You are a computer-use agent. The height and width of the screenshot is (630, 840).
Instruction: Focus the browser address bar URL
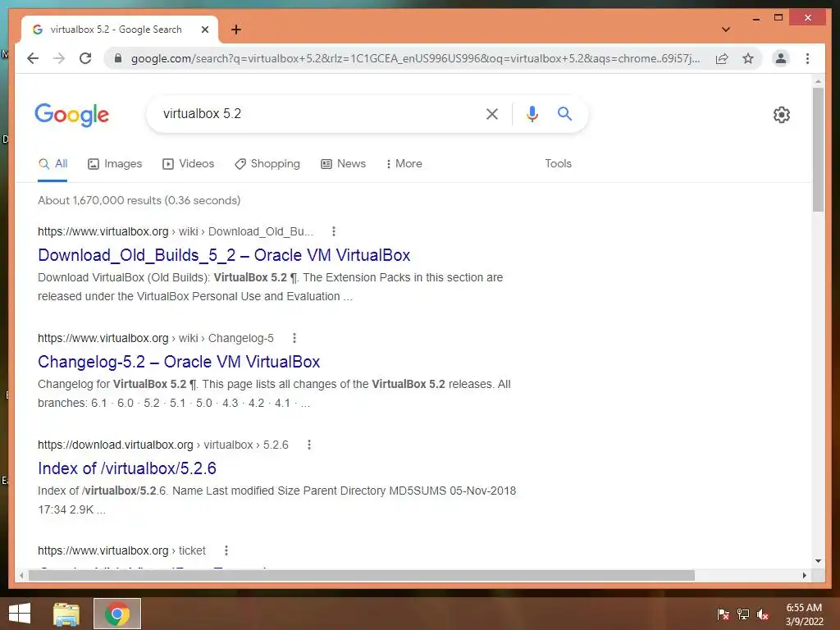click(x=415, y=58)
